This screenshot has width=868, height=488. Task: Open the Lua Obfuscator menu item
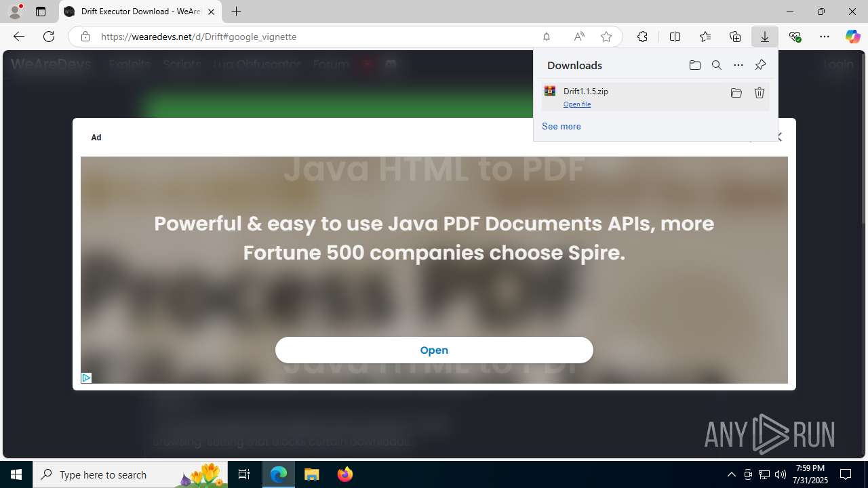[x=256, y=64]
